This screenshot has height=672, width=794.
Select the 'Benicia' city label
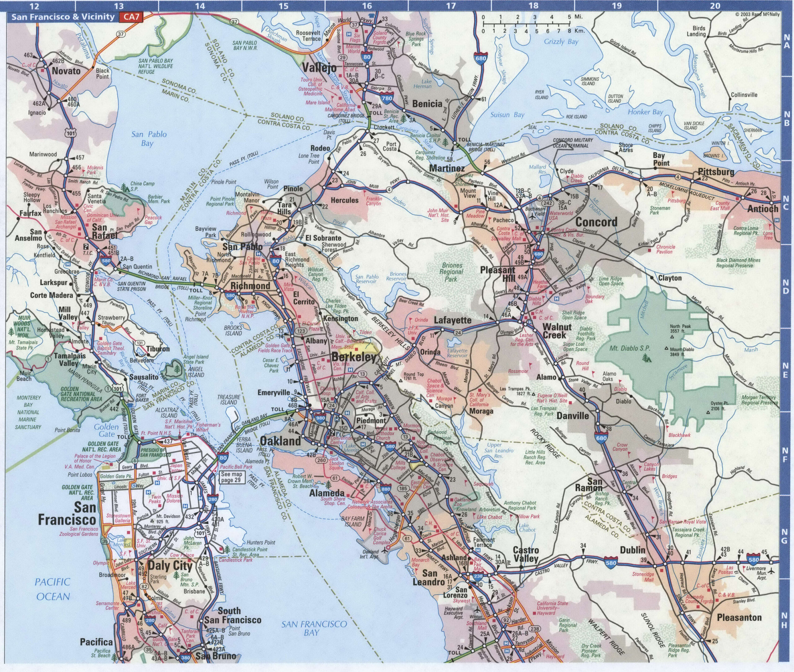pos(427,103)
